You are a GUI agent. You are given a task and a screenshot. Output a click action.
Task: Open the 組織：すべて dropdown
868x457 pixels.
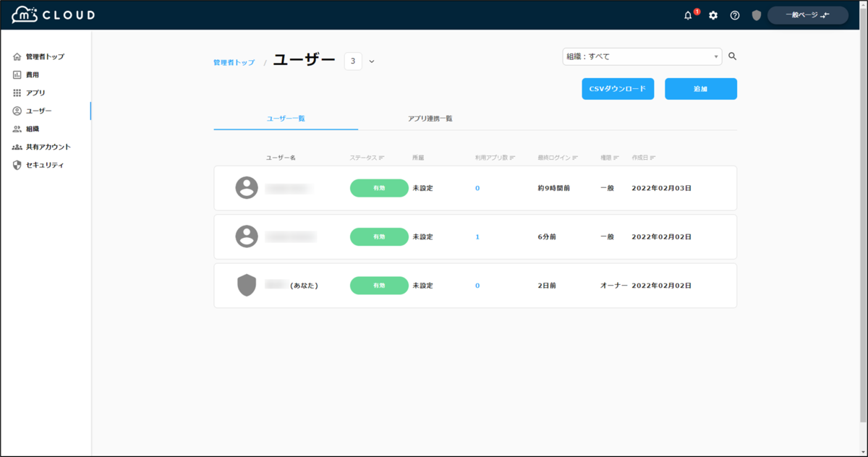point(642,56)
